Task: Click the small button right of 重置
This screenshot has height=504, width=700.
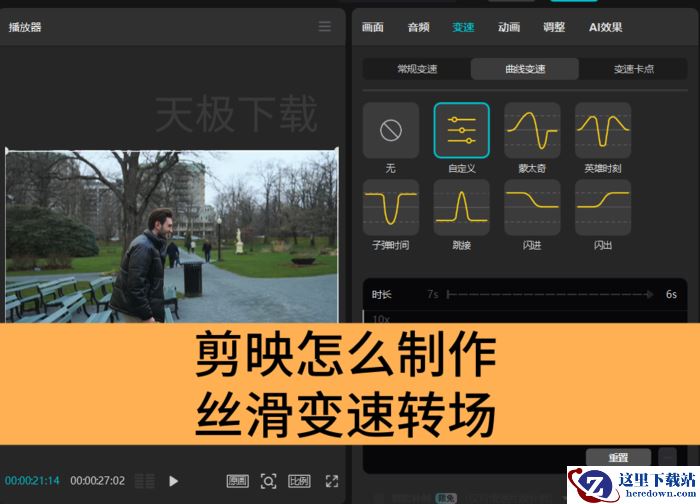Action: pos(667,458)
